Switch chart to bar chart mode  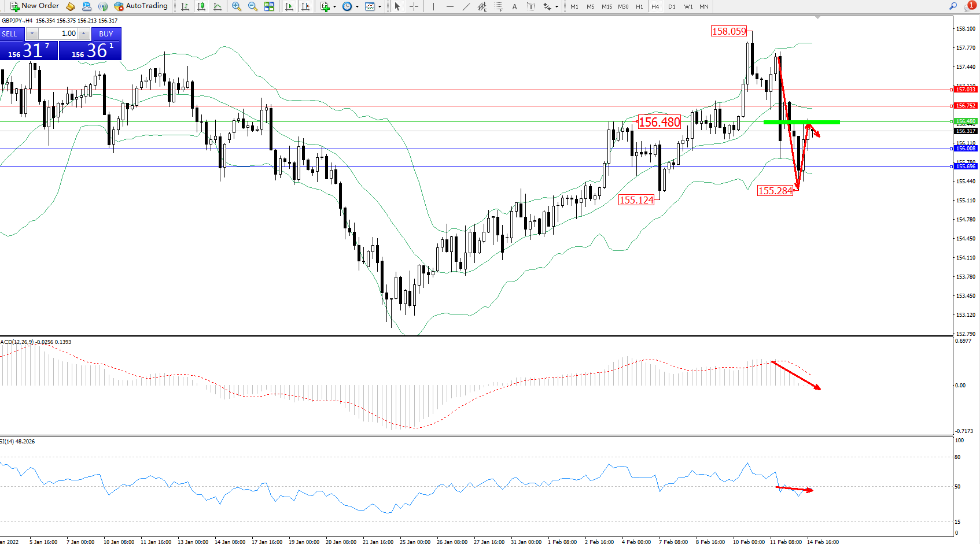coord(185,6)
